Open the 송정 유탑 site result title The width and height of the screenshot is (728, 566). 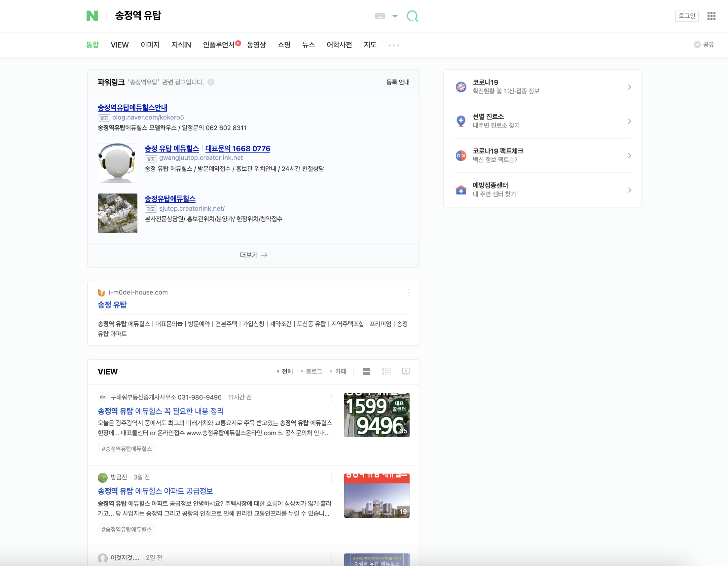[x=112, y=304]
